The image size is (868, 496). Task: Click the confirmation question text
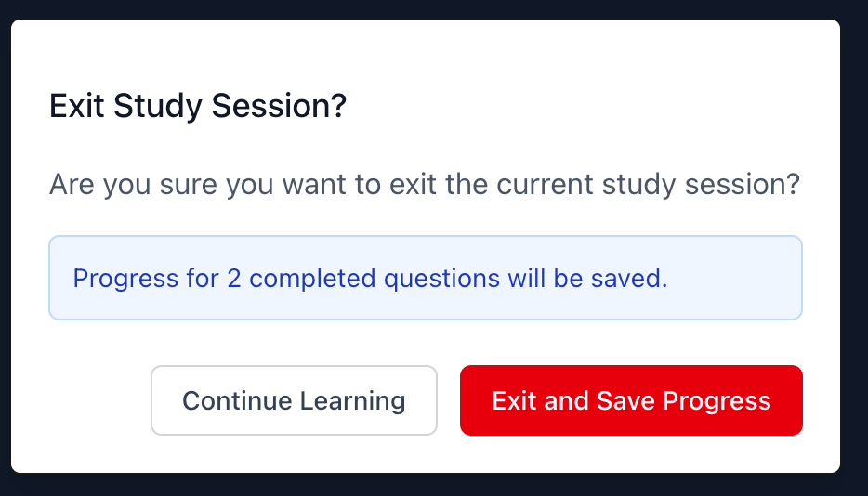[425, 183]
